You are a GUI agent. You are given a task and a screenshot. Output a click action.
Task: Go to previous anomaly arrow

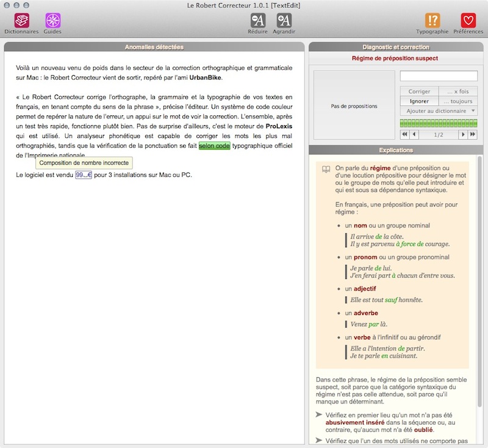[414, 134]
